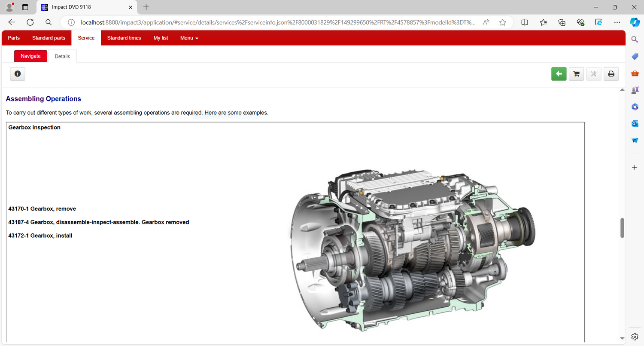Open Edge settings and more menu

[x=617, y=22]
